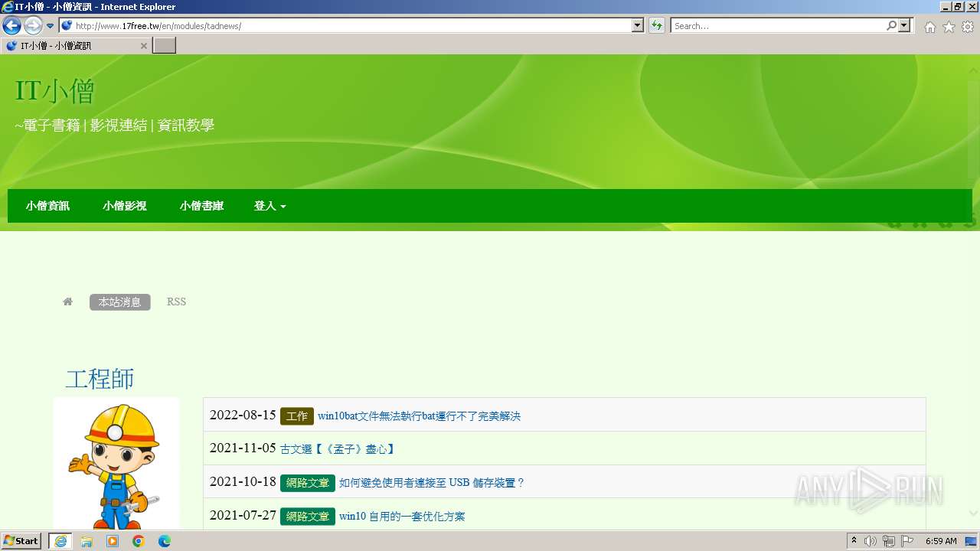Open win10 自用的一套优化方案 article
The height and width of the screenshot is (551, 980).
(402, 517)
